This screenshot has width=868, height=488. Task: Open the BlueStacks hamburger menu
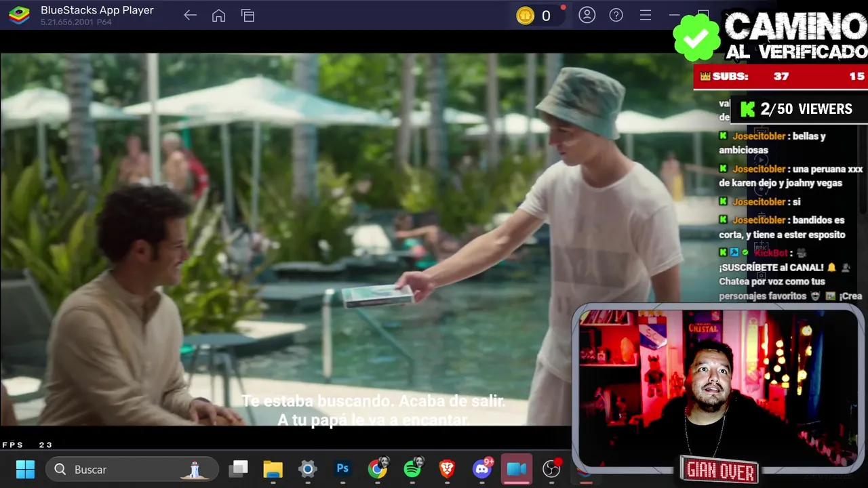[646, 15]
